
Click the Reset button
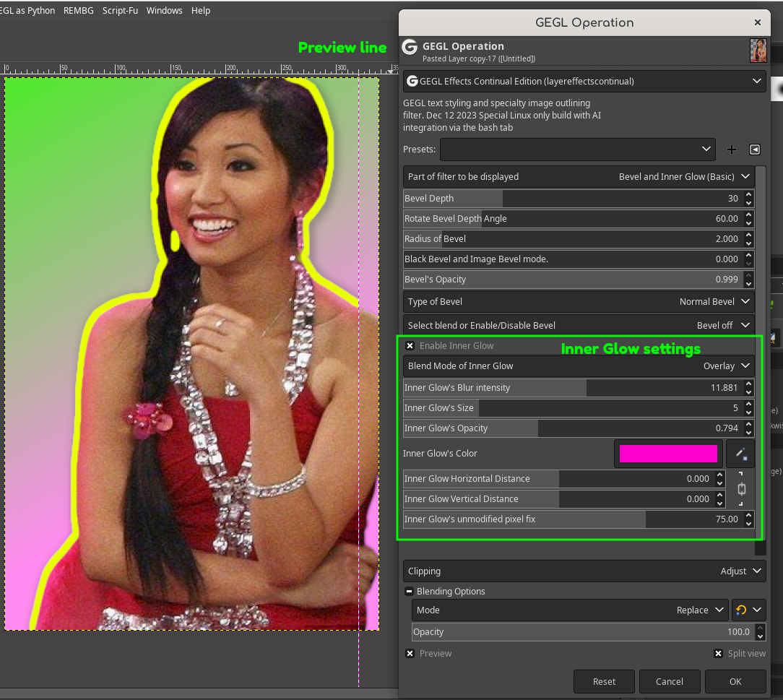604,681
